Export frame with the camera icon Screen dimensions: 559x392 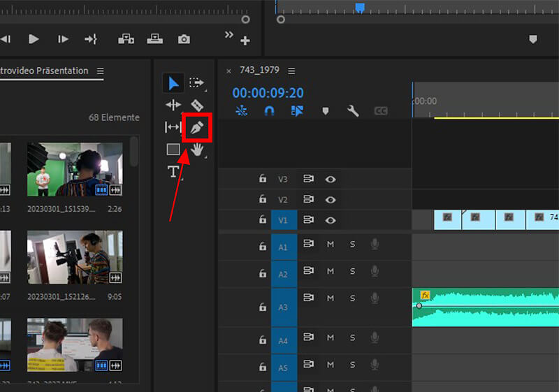184,39
